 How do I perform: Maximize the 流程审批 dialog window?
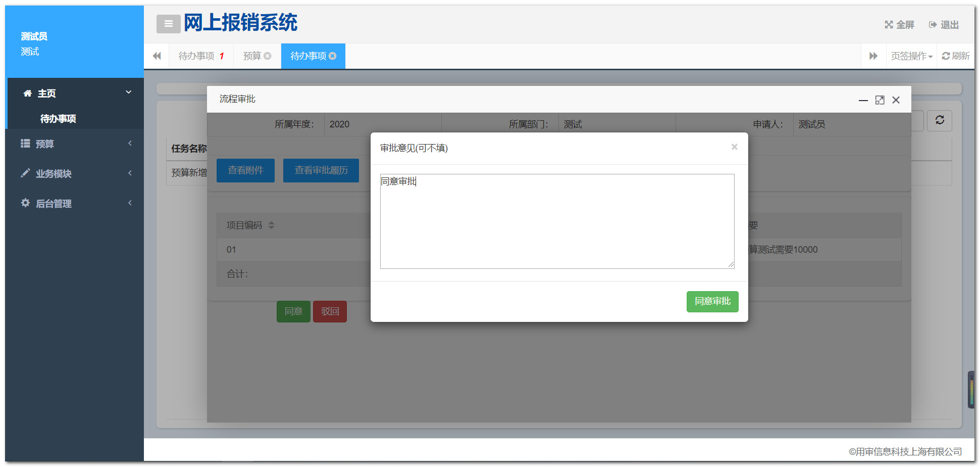880,100
